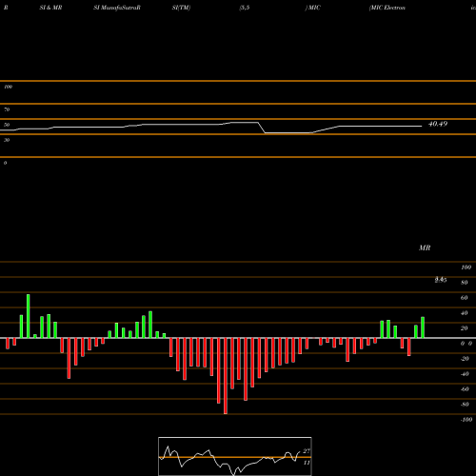Click the SI(TM) header text

181,8
